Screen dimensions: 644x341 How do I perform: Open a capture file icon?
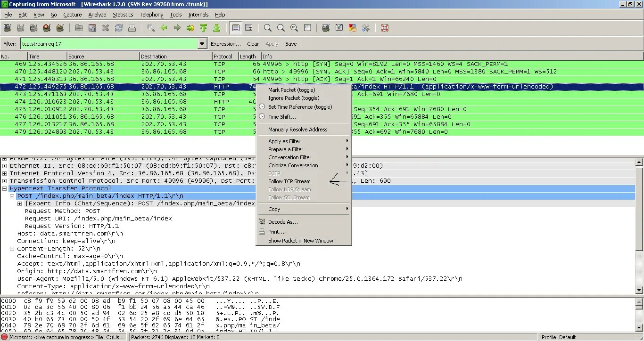79,28
